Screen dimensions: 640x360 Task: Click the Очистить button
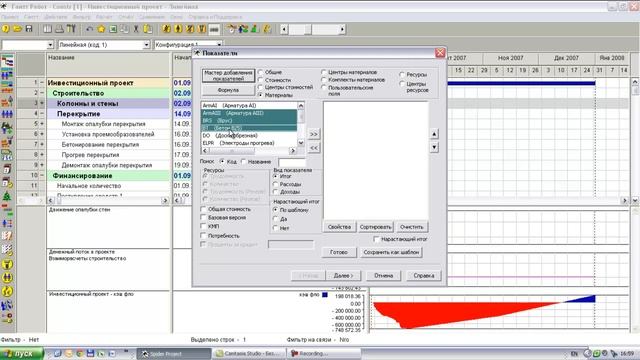coord(411,227)
